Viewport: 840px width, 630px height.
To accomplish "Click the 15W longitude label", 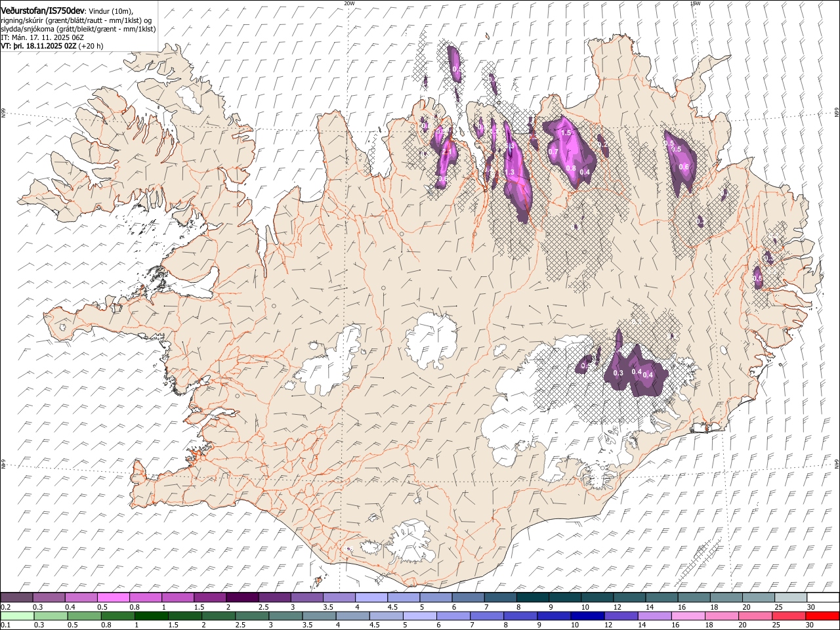I will tap(695, 3).
